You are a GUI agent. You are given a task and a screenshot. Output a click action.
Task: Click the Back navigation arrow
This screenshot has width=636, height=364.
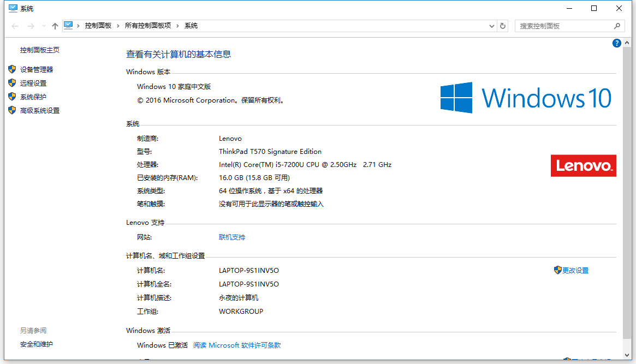[x=15, y=26]
